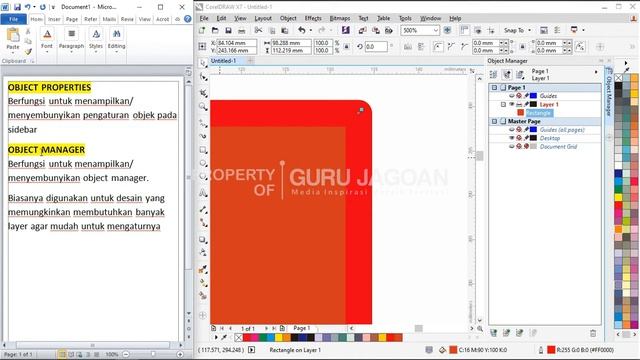The height and width of the screenshot is (360, 640).
Task: Open the Object menu
Action: coord(288,18)
